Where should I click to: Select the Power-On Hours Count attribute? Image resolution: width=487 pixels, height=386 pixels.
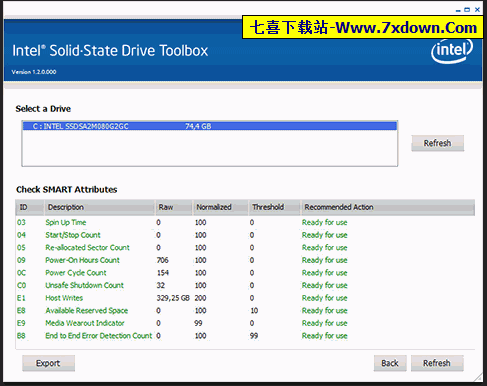[x=82, y=260]
